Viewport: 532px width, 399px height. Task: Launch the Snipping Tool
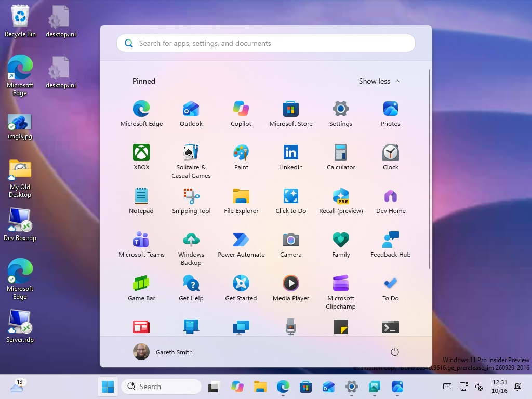191,201
